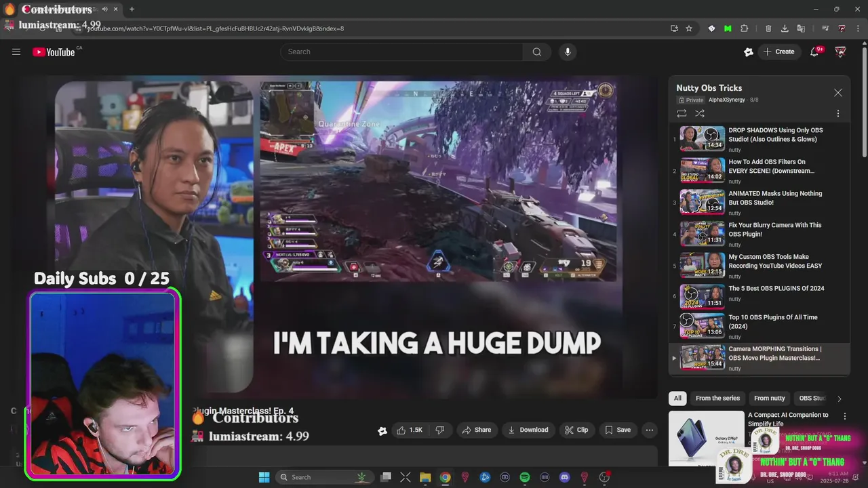Start voice search with microphone icon
The height and width of the screenshot is (488, 868).
568,52
